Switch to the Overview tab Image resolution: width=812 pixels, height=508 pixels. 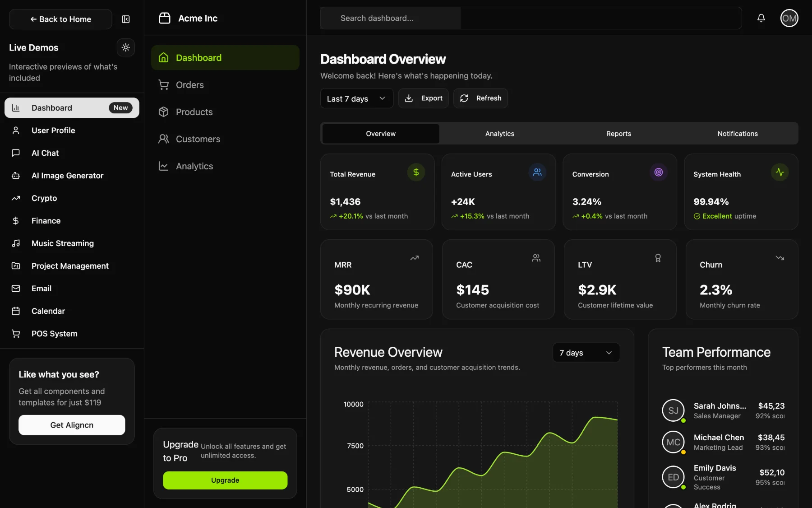[x=381, y=134]
